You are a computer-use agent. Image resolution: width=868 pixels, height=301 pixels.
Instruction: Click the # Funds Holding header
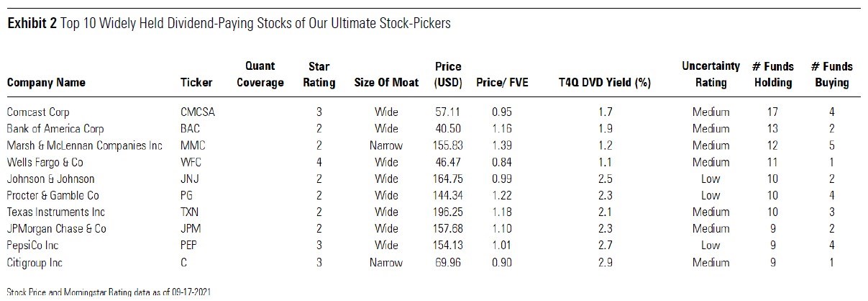772,75
